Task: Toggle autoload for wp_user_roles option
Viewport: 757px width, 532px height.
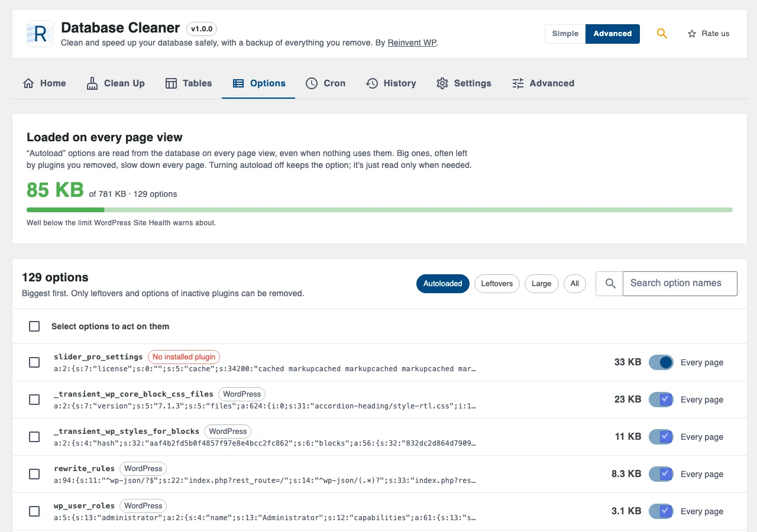Action: [x=661, y=511]
